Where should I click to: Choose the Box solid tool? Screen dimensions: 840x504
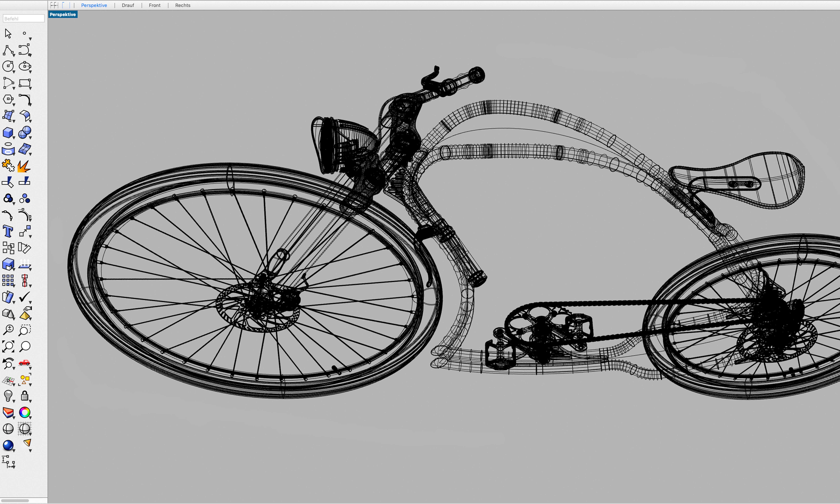(8, 132)
